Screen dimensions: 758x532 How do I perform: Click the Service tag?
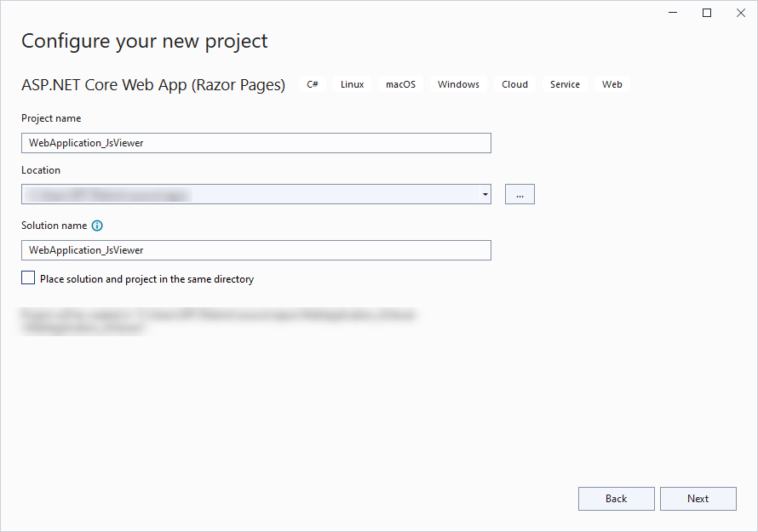[565, 84]
